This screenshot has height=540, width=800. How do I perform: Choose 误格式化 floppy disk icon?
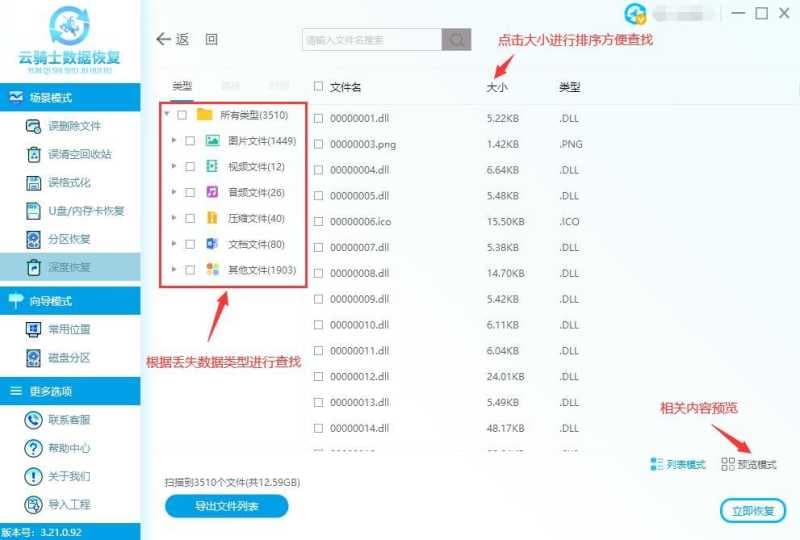33,183
